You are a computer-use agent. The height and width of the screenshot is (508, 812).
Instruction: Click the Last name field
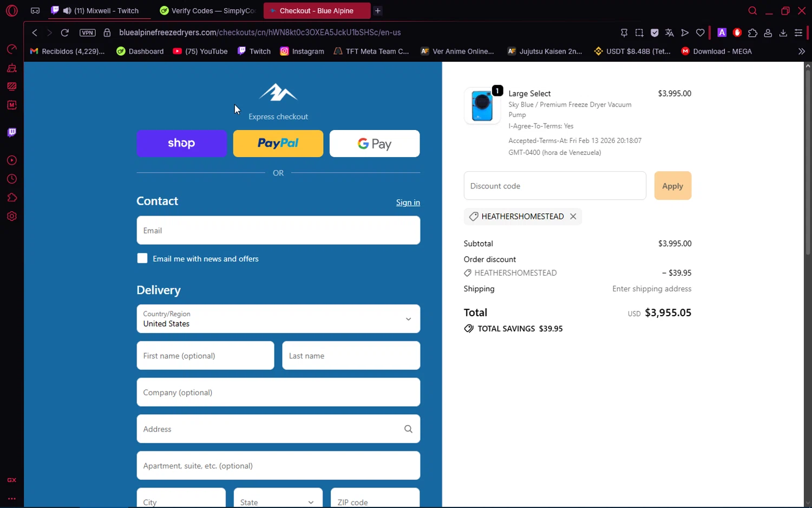[x=351, y=355]
